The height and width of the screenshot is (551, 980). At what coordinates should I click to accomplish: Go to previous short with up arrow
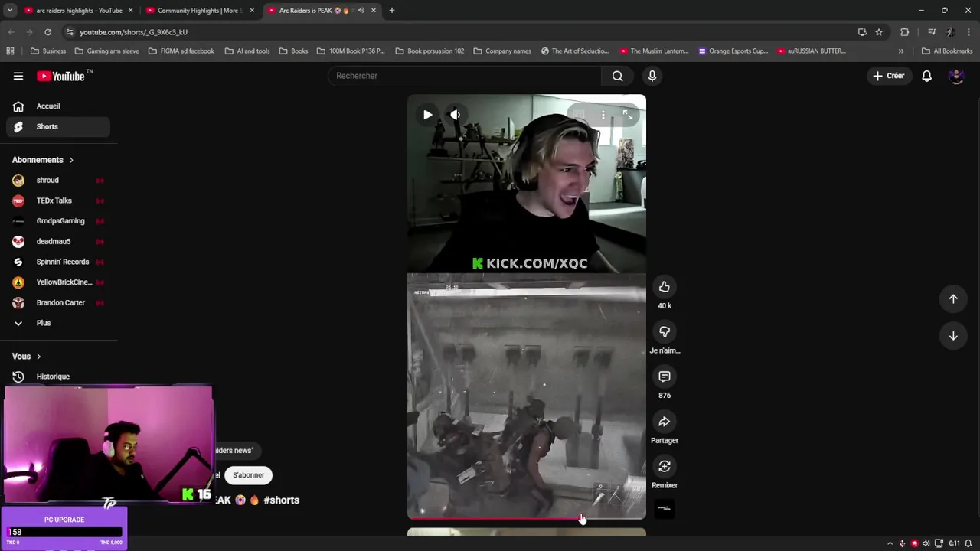953,299
